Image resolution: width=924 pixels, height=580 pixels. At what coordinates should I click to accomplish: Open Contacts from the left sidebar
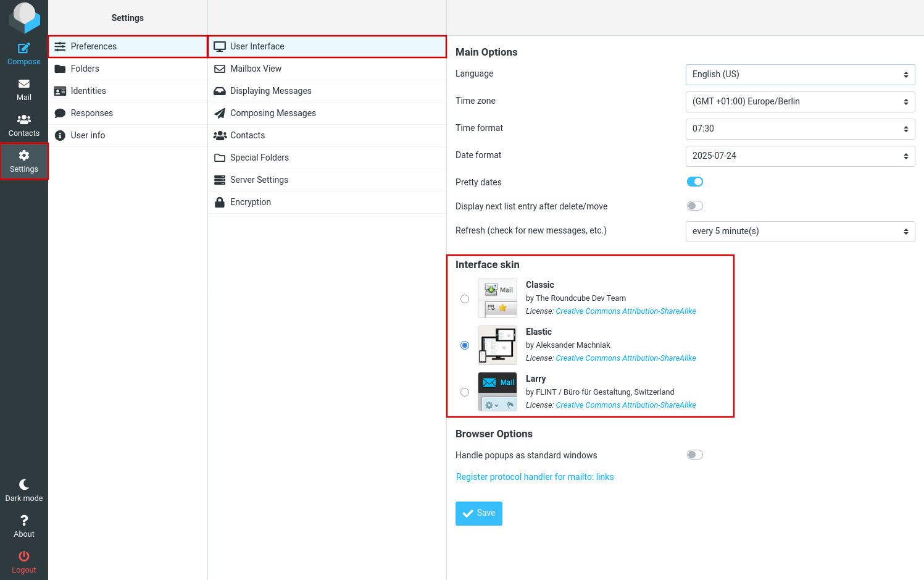tap(23, 125)
